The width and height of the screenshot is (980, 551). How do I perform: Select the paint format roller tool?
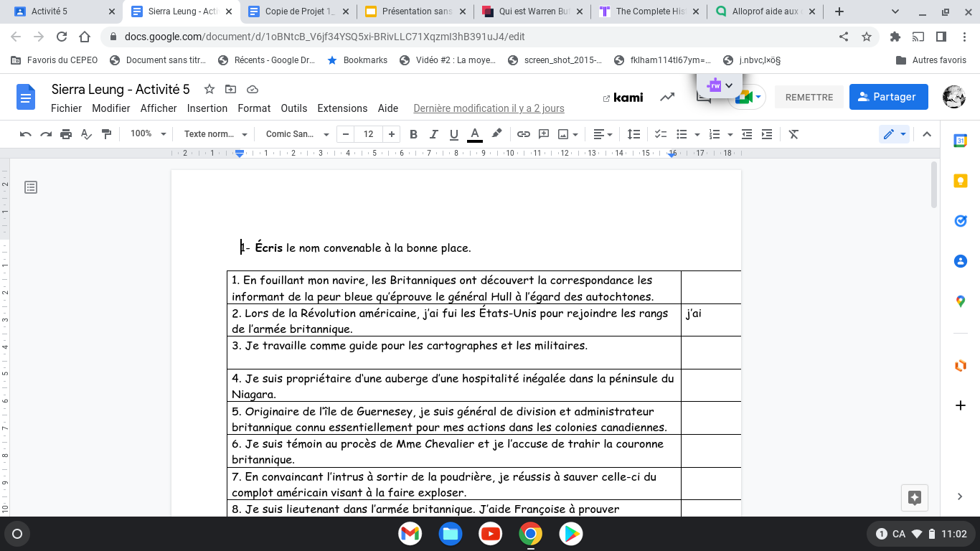(x=107, y=134)
